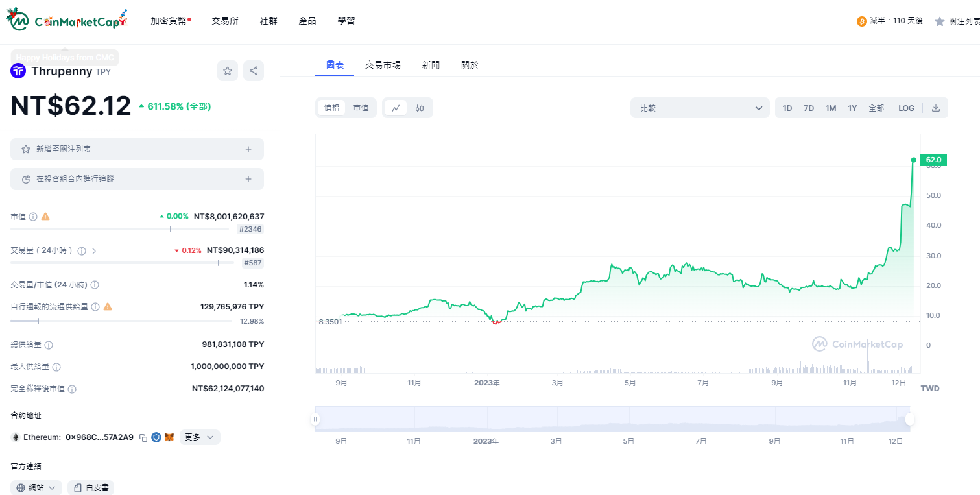Click 在投資組合內進行追蹤 button
The width and height of the screenshot is (980, 495).
[137, 179]
